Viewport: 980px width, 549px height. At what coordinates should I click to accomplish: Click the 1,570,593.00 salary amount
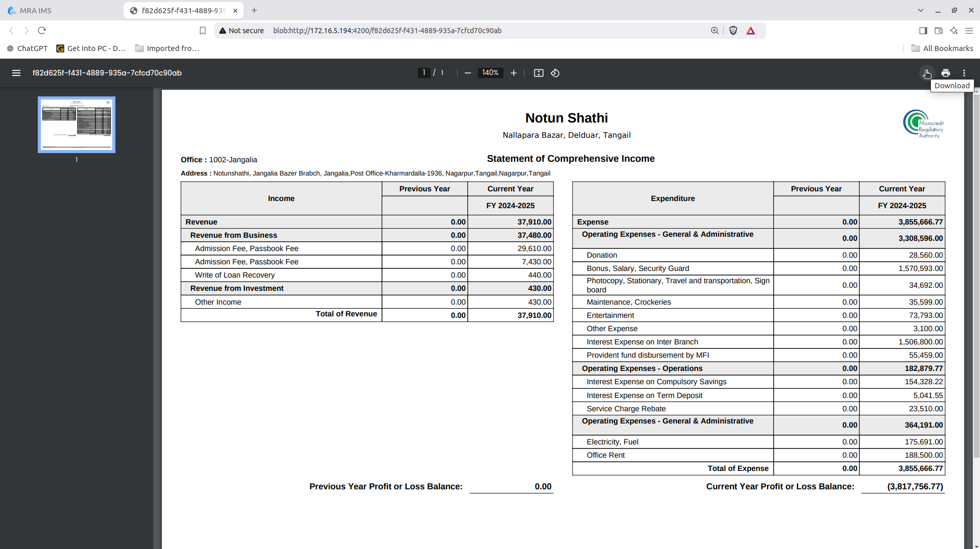click(921, 268)
